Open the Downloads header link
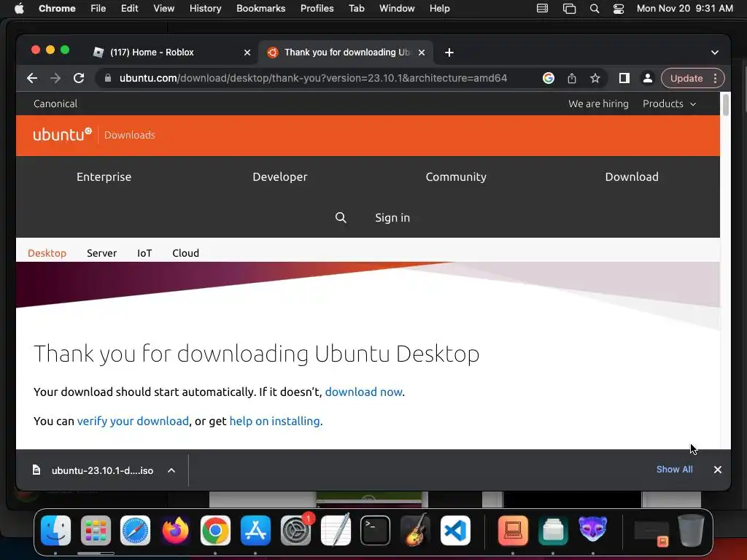 coord(130,135)
